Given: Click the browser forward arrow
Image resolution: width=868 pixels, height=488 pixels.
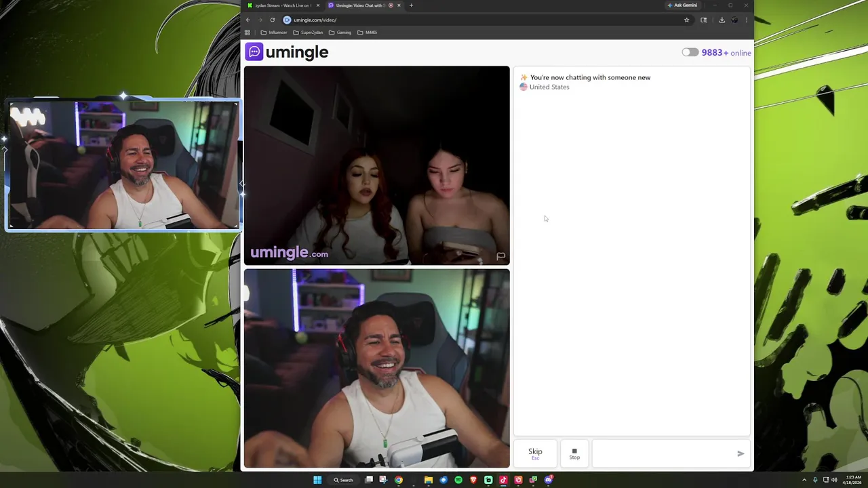Looking at the screenshot, I should point(260,20).
